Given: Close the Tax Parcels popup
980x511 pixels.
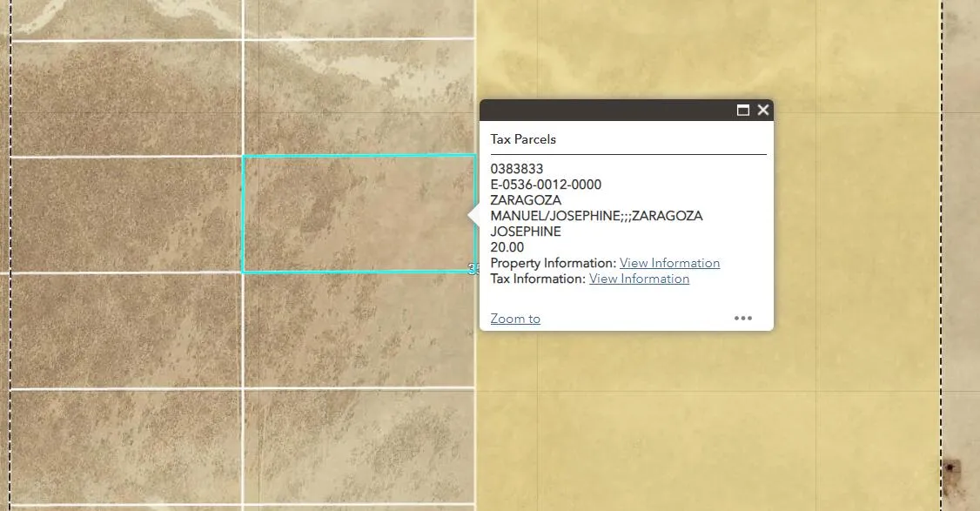Looking at the screenshot, I should click(x=763, y=111).
